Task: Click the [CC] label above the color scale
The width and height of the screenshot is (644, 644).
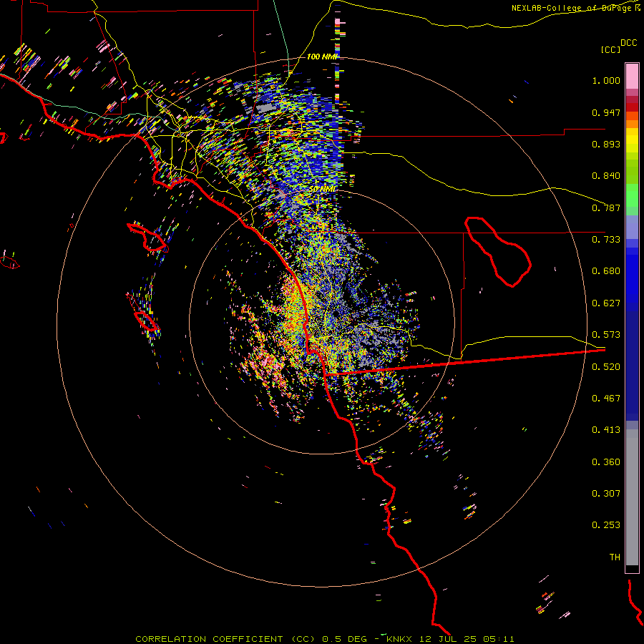Action: [x=611, y=49]
